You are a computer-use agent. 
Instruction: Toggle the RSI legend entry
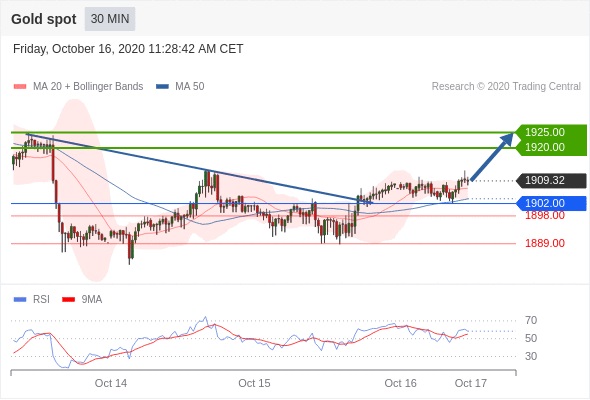click(x=32, y=300)
